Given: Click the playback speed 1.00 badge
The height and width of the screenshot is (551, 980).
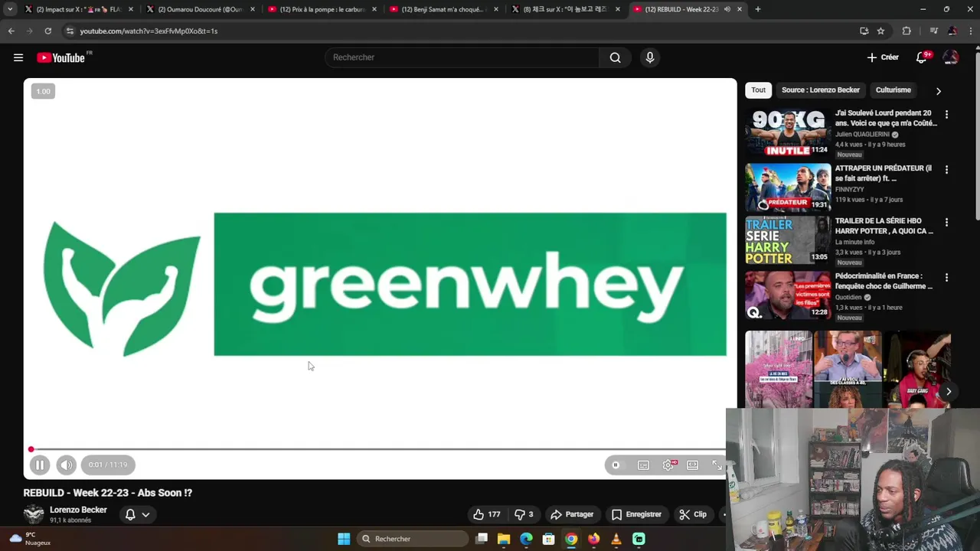Looking at the screenshot, I should point(43,91).
